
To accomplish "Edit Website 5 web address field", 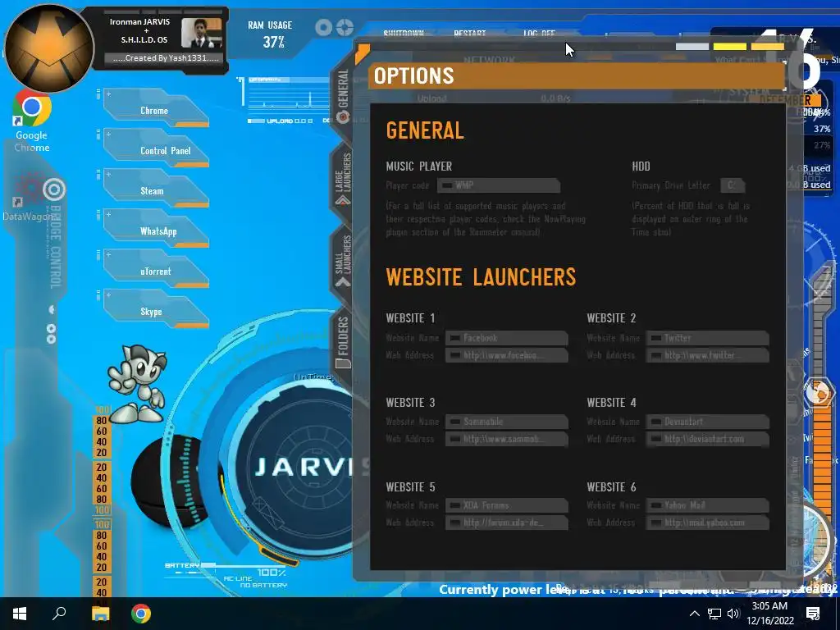I will coord(507,523).
